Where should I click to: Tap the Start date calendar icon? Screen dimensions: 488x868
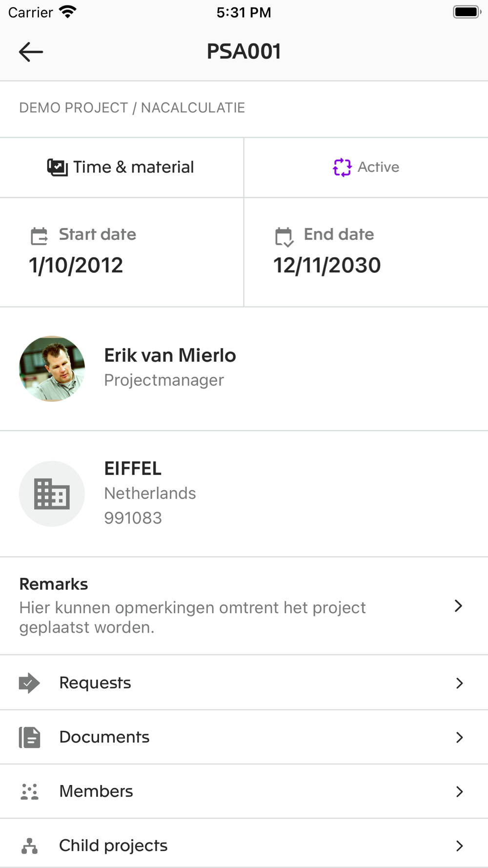pyautogui.click(x=39, y=236)
